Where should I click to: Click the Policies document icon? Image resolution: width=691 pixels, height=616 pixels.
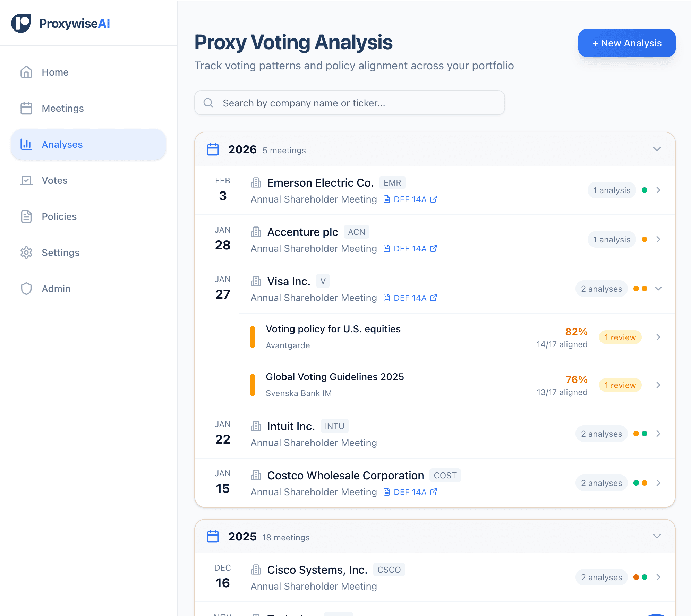click(x=26, y=216)
